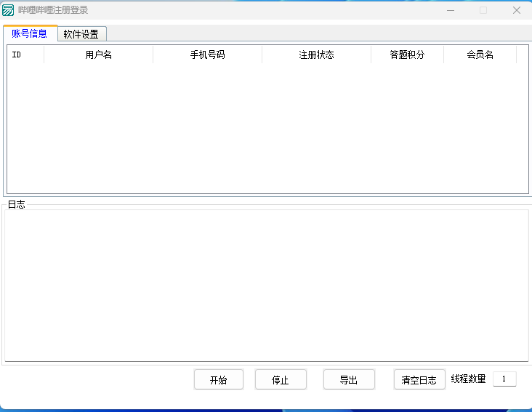Click the 会员名 column header

tap(480, 55)
